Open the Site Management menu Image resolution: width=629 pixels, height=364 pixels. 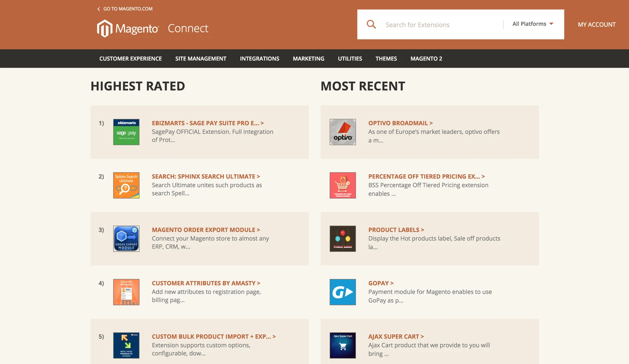pos(201,59)
